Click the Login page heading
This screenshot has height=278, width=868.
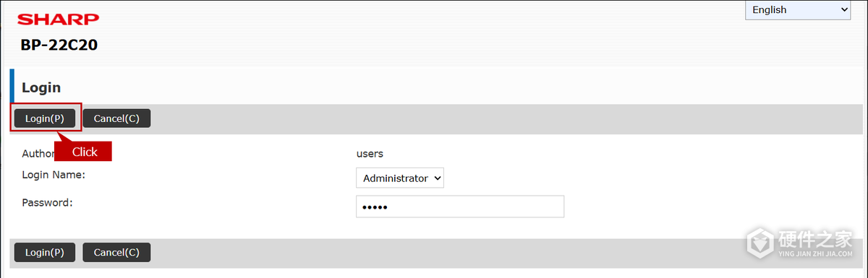pyautogui.click(x=41, y=87)
